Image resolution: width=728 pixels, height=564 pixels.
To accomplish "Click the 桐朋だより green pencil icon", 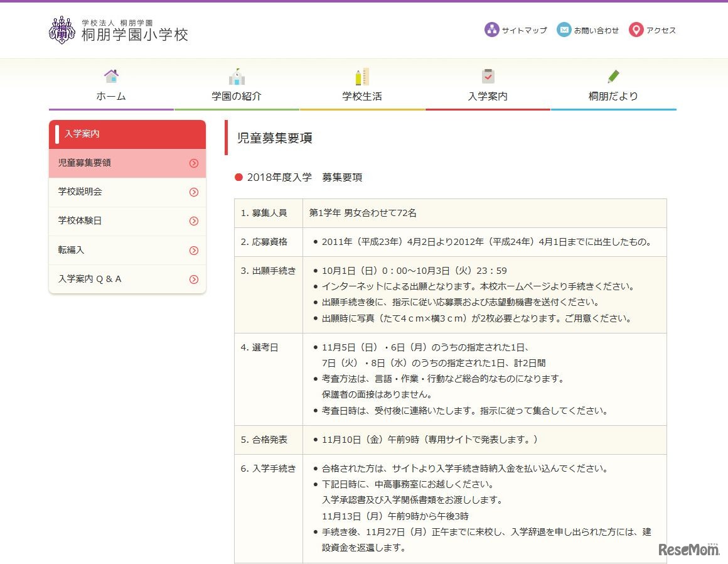I will tap(613, 76).
